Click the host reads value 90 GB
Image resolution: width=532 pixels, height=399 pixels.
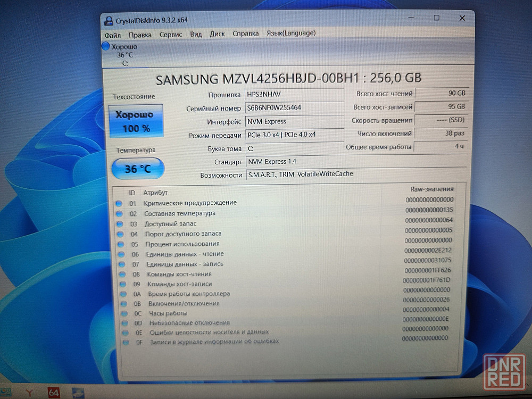pos(441,93)
